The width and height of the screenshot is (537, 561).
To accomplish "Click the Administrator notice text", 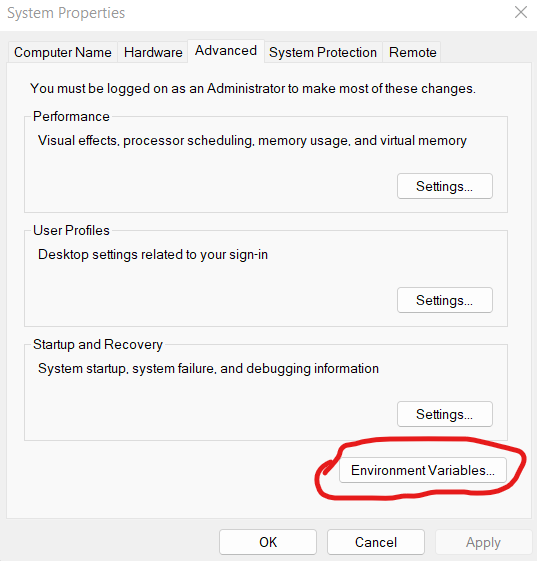I will (x=253, y=88).
